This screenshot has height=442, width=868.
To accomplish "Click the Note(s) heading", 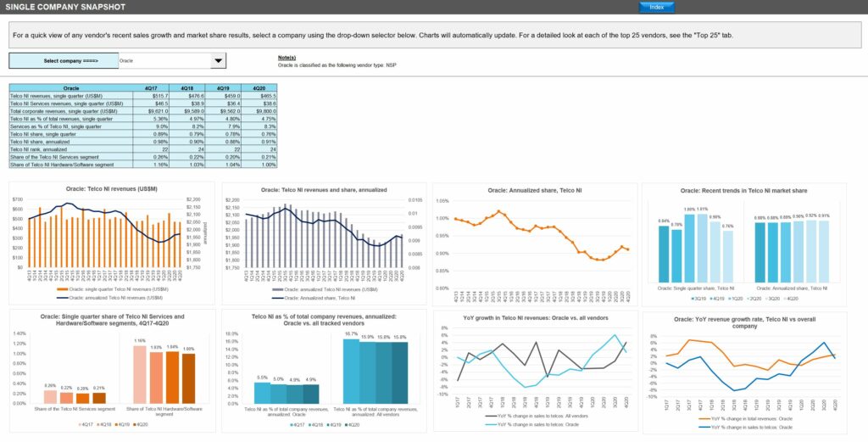I will [x=287, y=57].
